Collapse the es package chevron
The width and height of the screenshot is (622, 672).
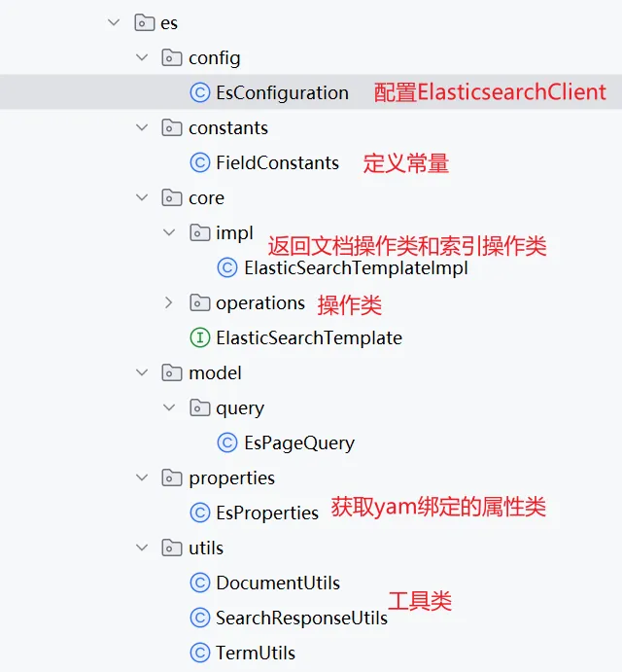[x=114, y=22]
